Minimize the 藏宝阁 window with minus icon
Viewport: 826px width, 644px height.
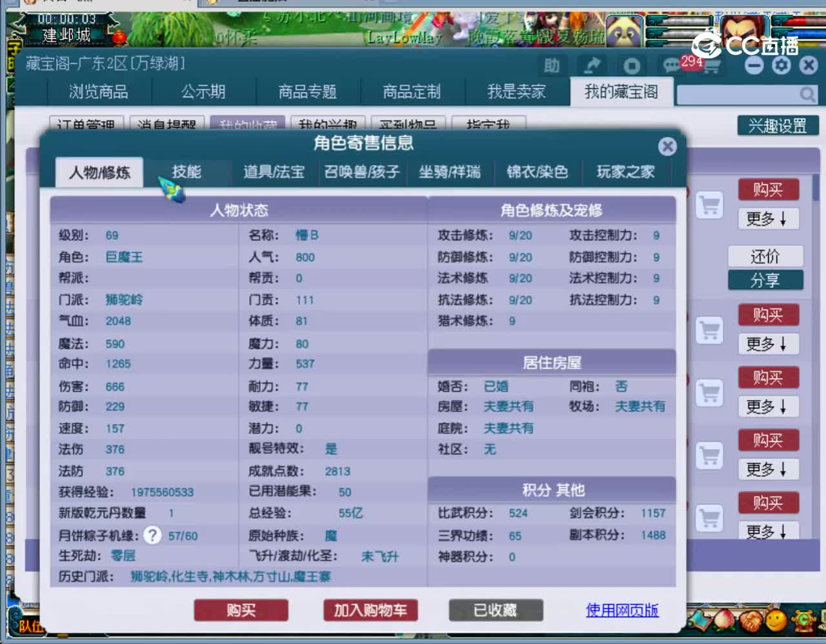click(x=754, y=65)
